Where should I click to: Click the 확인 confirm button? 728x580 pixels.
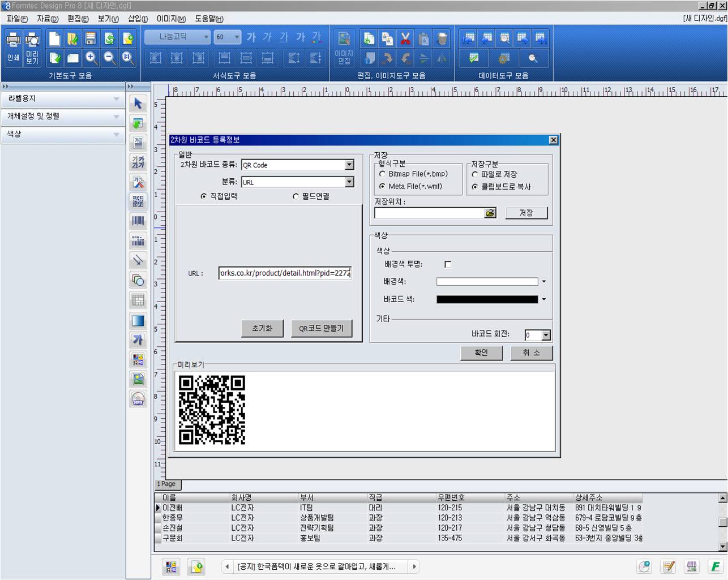click(482, 353)
